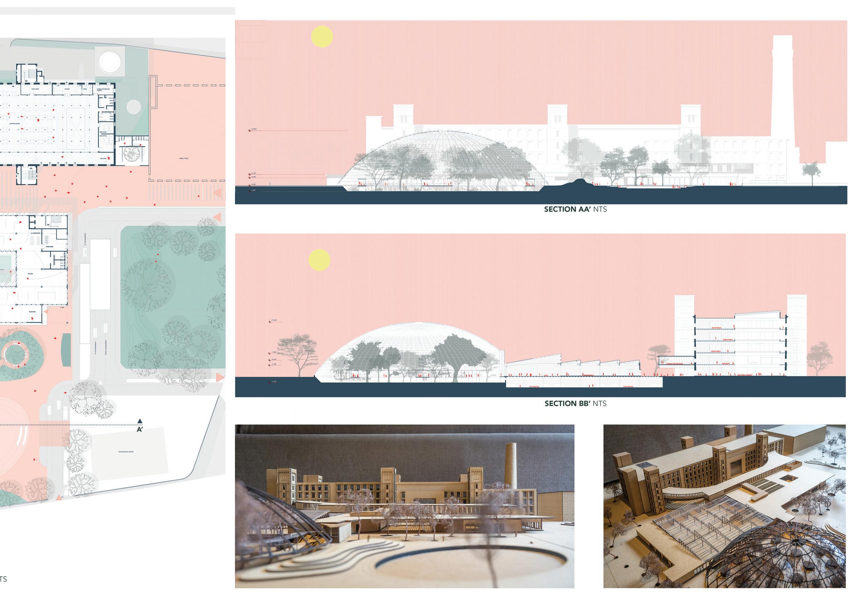Click the A' section cut arrow marker
This screenshot has height=613, width=868.
[x=139, y=421]
